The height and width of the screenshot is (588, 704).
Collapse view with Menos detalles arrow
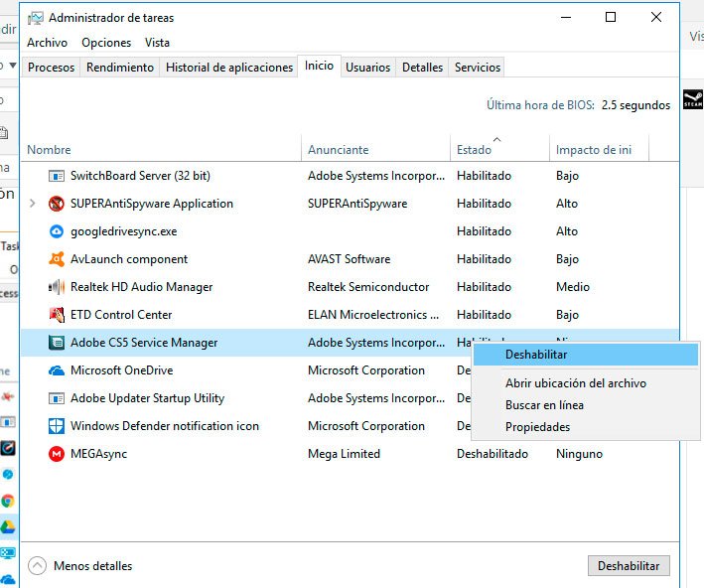[38, 566]
